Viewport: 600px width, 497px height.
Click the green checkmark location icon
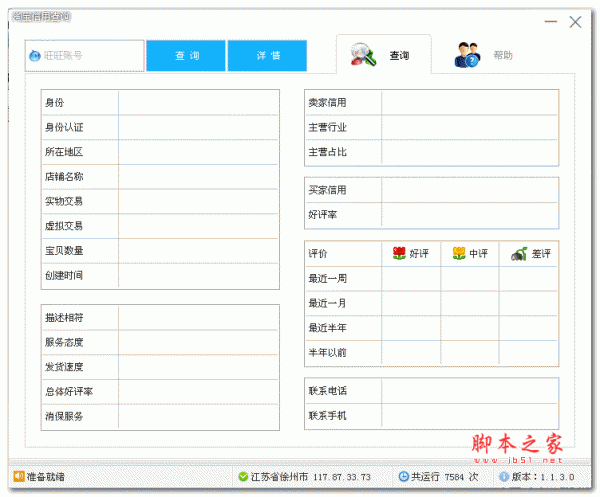click(243, 477)
